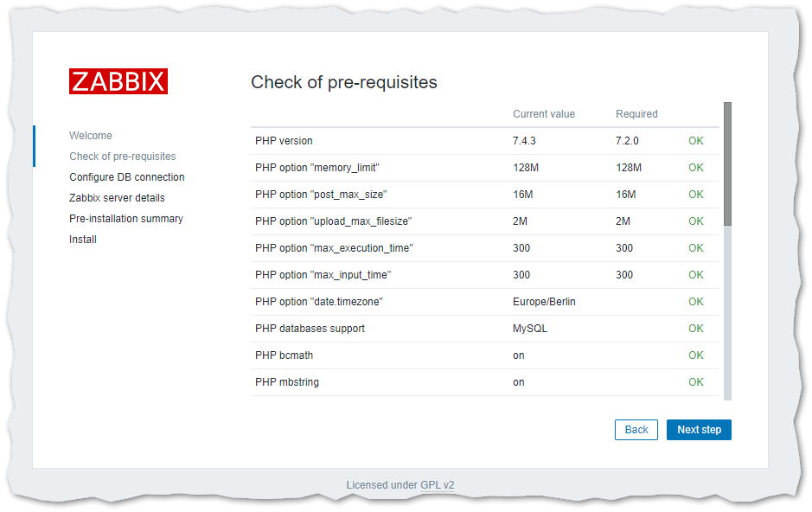Click the PHP mbstring row label

click(287, 382)
